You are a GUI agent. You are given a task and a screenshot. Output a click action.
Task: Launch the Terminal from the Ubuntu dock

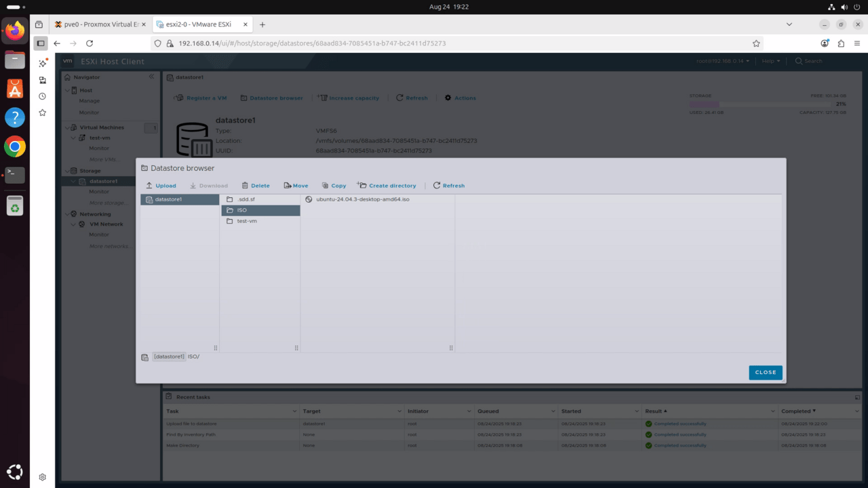tap(15, 175)
